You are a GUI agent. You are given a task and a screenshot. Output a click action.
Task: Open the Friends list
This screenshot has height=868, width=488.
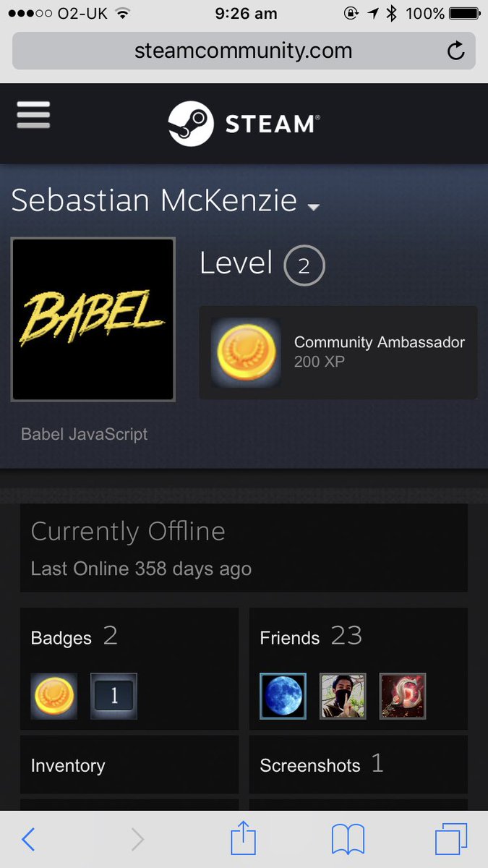(311, 637)
